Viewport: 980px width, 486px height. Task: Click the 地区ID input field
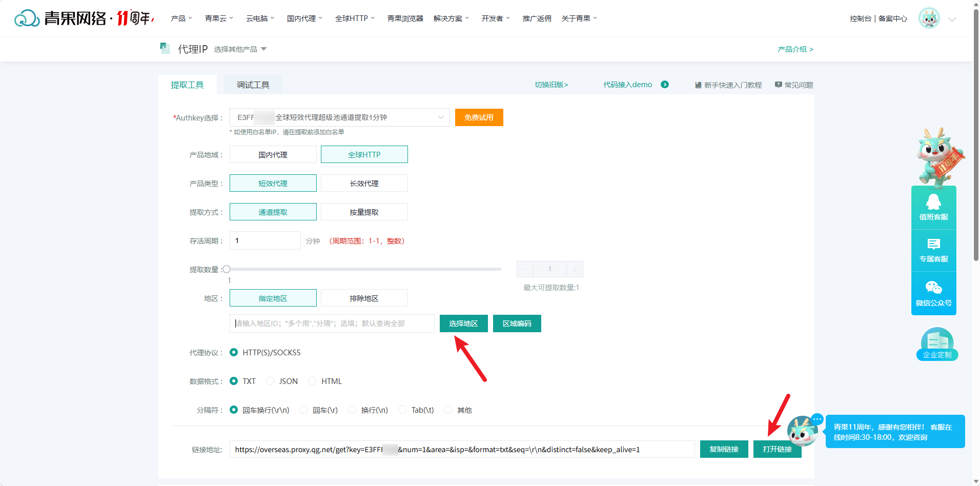point(332,323)
